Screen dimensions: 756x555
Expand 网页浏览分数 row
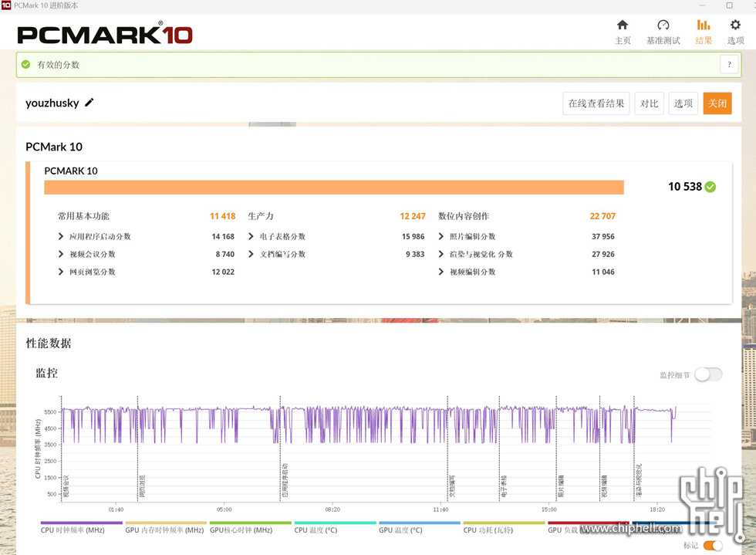tap(61, 272)
